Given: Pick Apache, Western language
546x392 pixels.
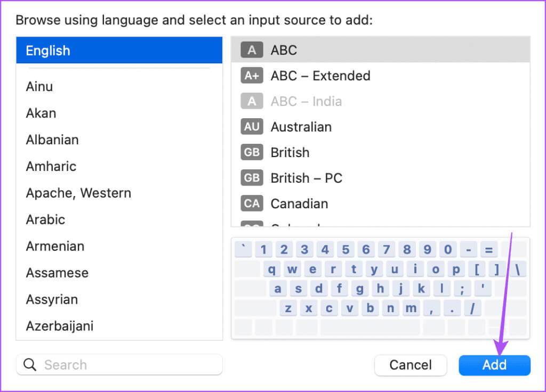Looking at the screenshot, I should tap(119, 193).
